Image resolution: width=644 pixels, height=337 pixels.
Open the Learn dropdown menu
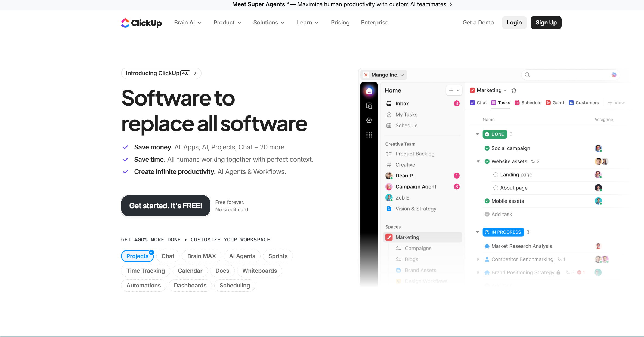(308, 23)
